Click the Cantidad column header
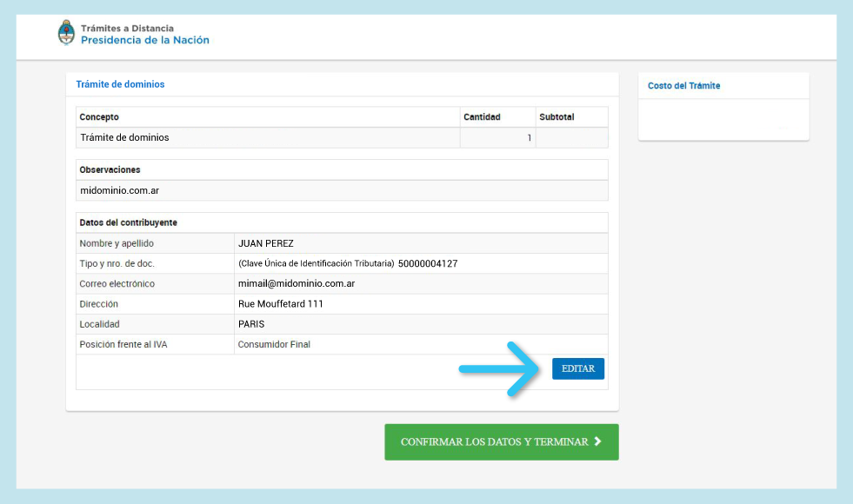Screen dimensions: 853x504 click(482, 117)
